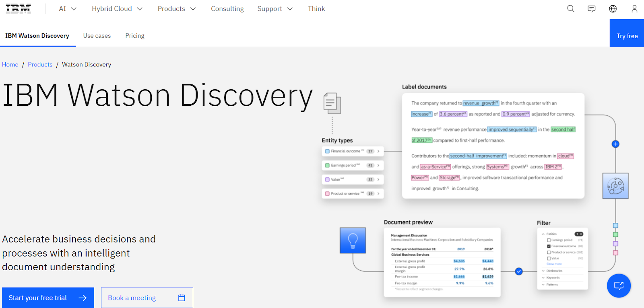Open the Earnings period entity chevron
644x308 pixels.
(x=378, y=165)
